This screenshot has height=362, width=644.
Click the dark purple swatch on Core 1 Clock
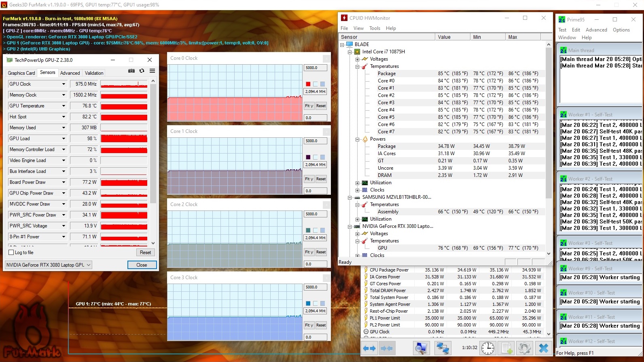tap(308, 157)
